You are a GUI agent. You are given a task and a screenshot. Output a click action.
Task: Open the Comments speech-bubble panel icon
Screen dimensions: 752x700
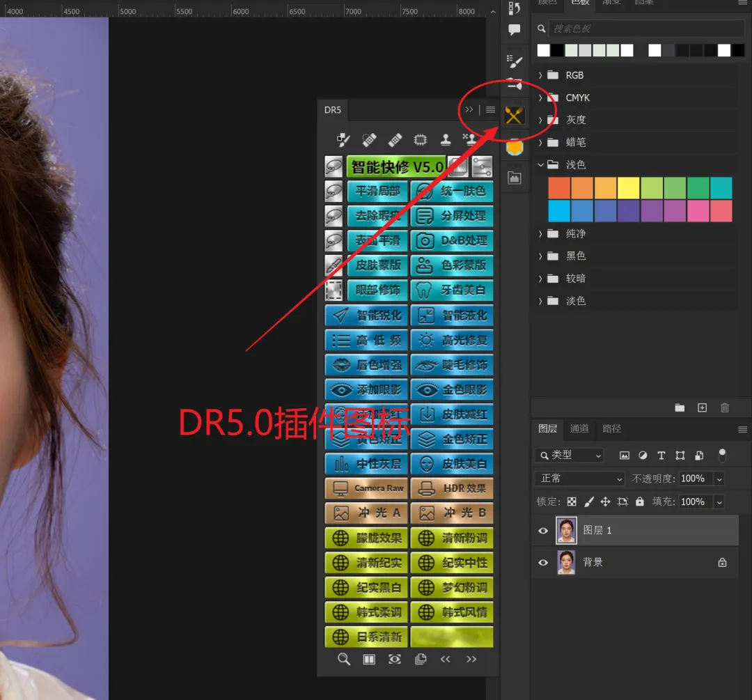[514, 30]
